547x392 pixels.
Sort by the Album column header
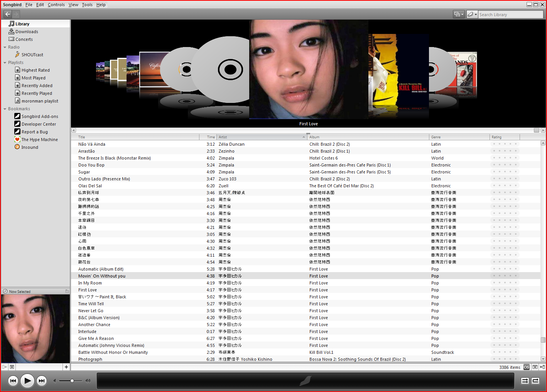pyautogui.click(x=368, y=137)
